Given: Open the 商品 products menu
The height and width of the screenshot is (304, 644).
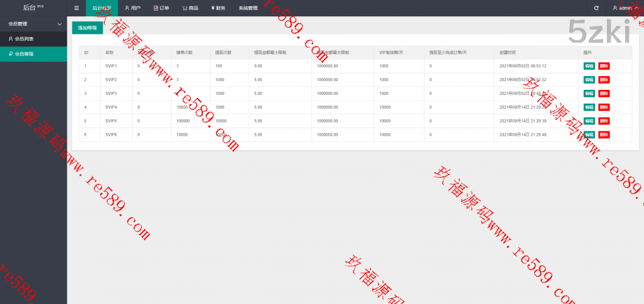Looking at the screenshot, I should pyautogui.click(x=190, y=8).
